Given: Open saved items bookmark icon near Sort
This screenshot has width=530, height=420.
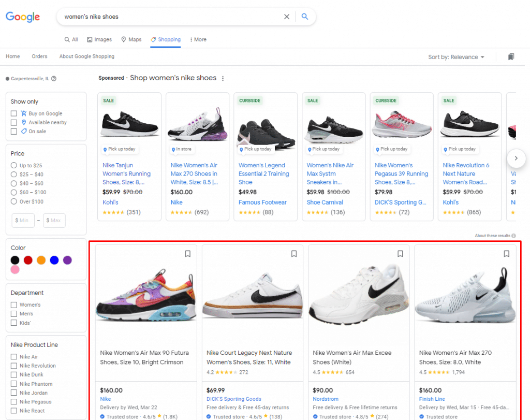Looking at the screenshot, I should click(x=511, y=56).
